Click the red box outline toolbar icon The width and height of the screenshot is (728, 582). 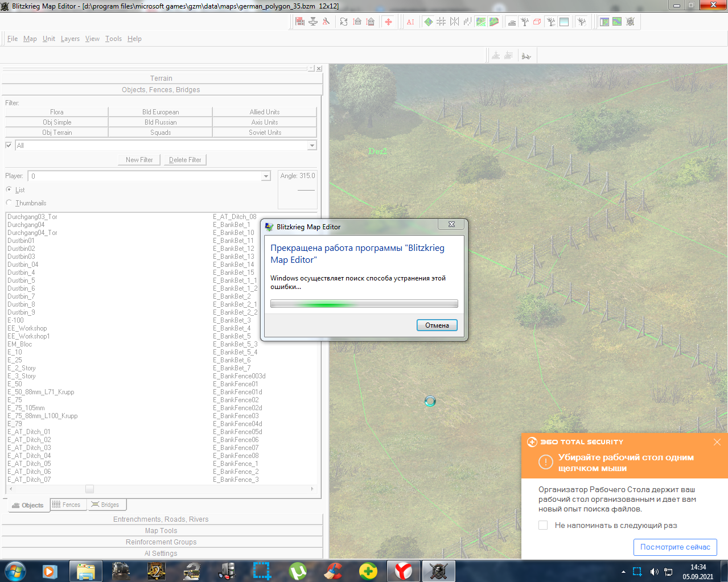coord(537,22)
